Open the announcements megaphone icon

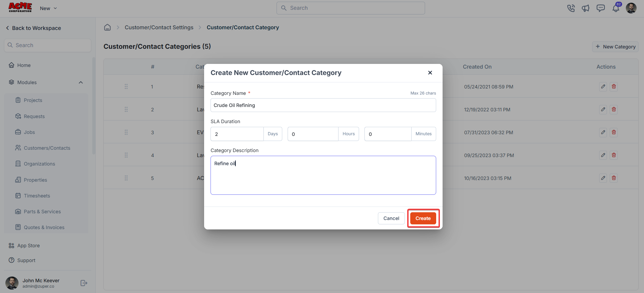586,8
